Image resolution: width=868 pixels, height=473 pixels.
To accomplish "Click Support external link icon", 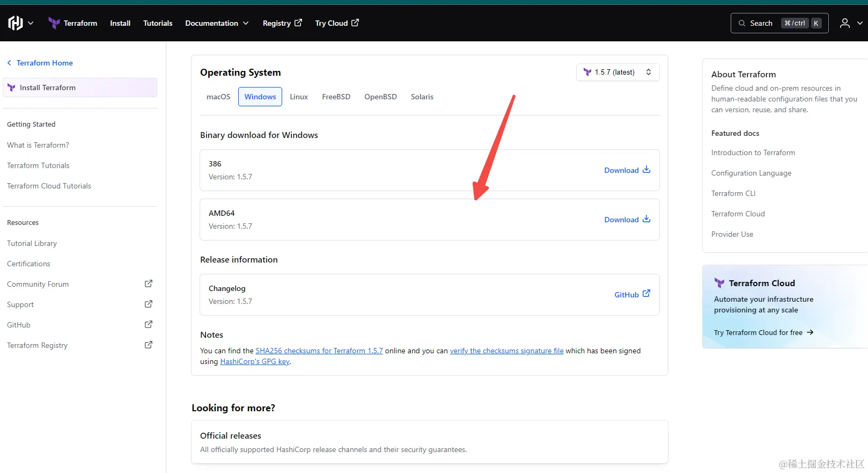I will click(149, 304).
